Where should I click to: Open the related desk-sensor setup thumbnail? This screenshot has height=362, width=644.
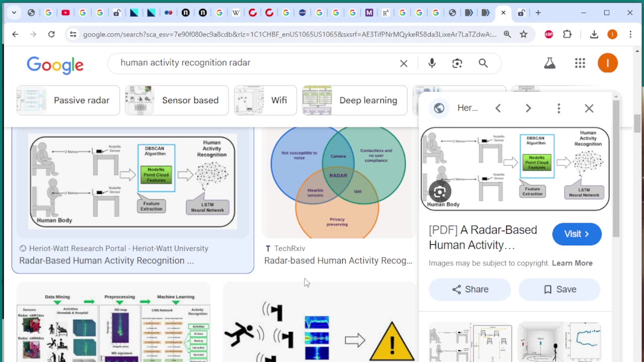tap(470, 343)
